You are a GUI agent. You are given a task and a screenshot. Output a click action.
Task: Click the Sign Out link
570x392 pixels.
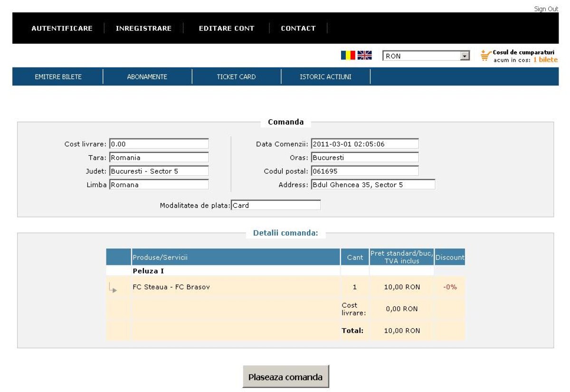546,9
